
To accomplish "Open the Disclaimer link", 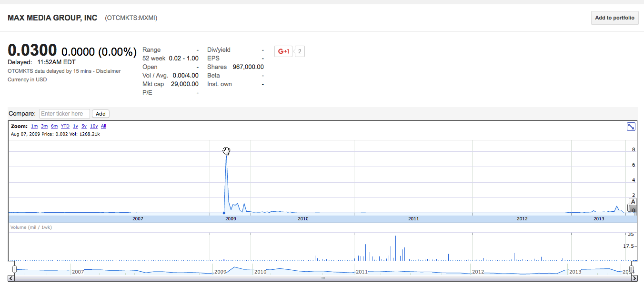I will point(109,71).
